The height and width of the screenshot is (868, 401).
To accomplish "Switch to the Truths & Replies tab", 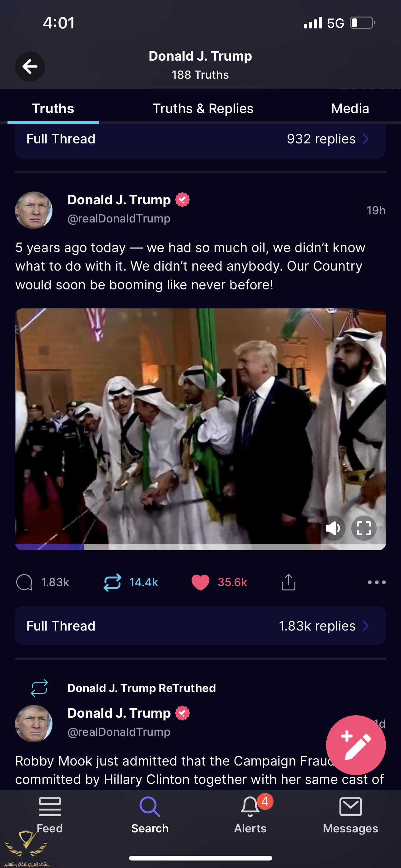I will point(203,108).
